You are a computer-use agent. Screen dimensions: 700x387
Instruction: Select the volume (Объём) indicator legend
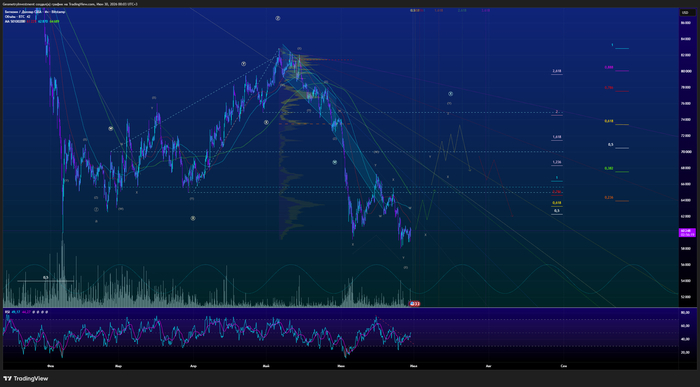(x=17, y=17)
